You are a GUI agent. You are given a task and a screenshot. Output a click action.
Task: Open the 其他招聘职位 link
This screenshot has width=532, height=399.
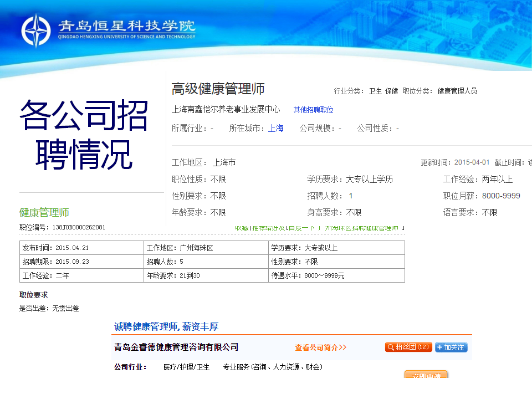[x=313, y=110]
